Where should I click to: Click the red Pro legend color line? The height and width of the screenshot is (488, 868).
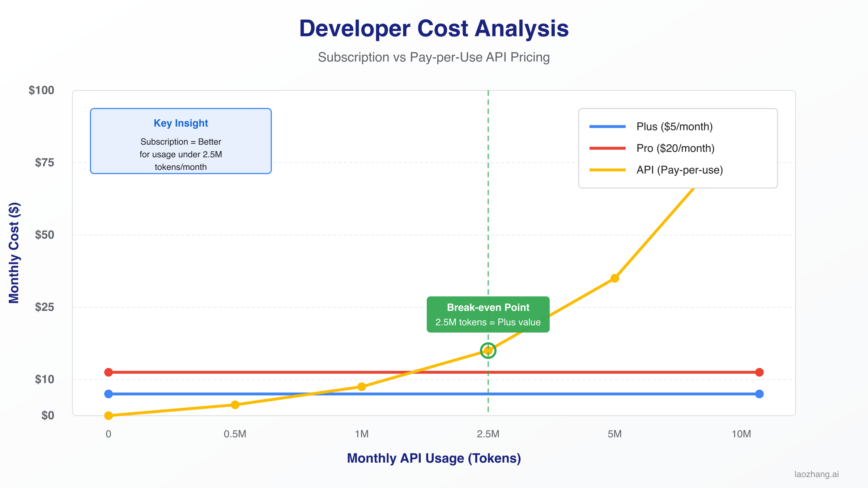(x=607, y=148)
